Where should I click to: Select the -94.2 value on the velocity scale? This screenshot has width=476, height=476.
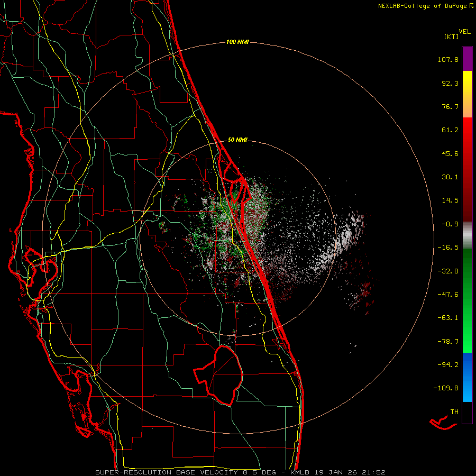(x=448, y=364)
